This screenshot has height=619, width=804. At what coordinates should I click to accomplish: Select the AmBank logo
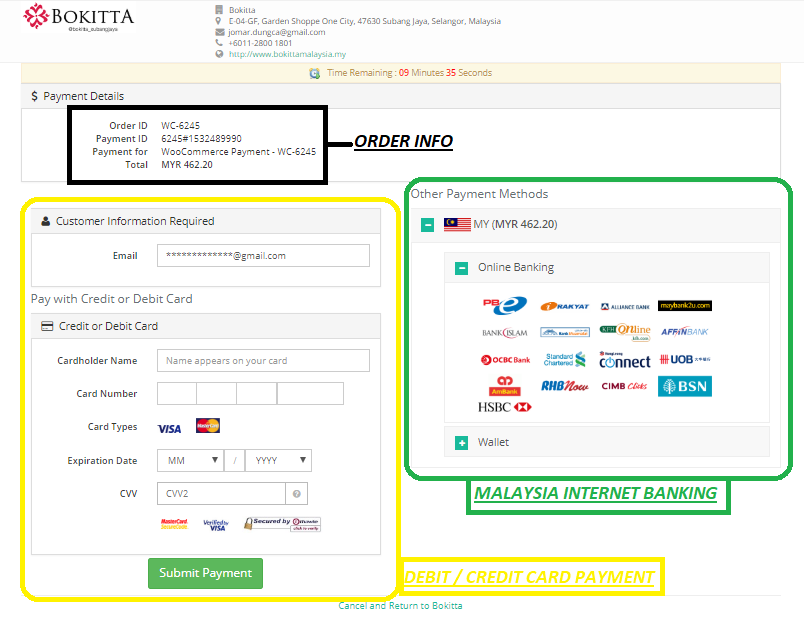[505, 386]
